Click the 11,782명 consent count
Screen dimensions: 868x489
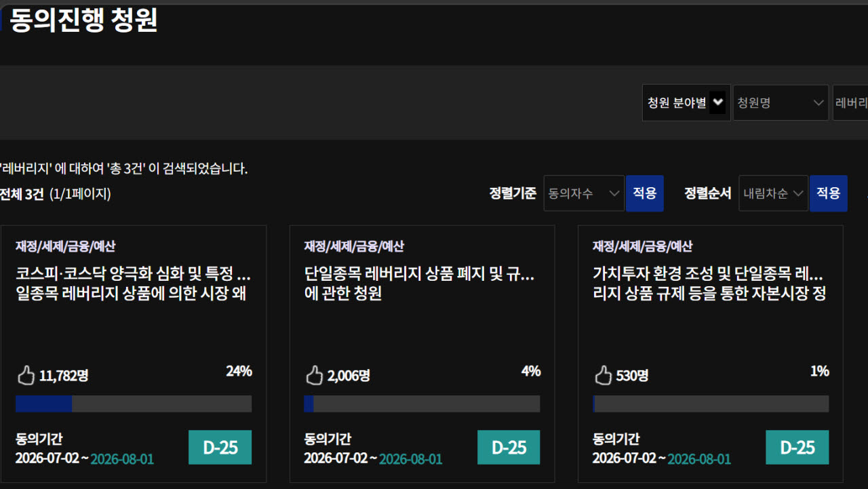click(64, 376)
